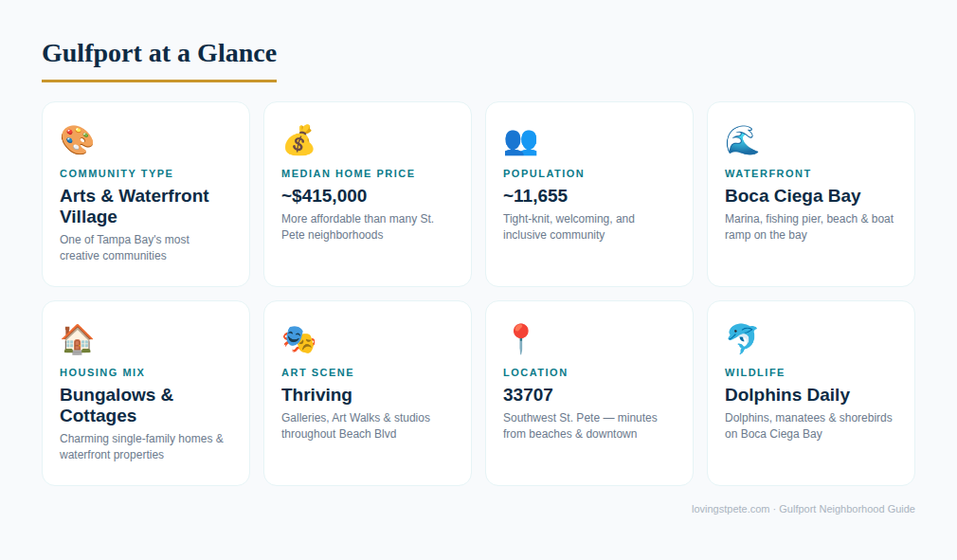Click the house icon for Housing Mix
Screen dimensions: 957x560
(77, 338)
